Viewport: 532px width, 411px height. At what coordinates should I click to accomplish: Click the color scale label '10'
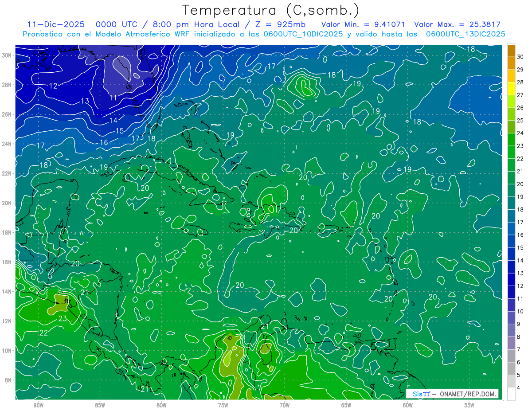tap(520, 311)
